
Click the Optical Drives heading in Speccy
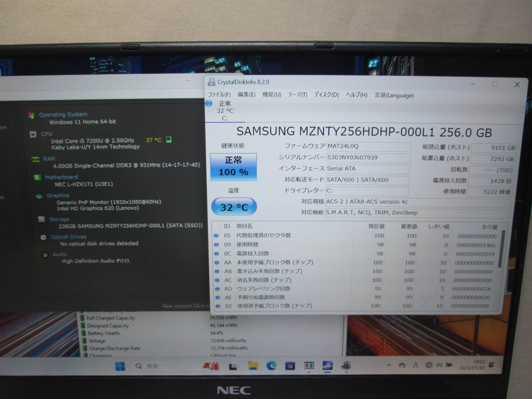[x=68, y=237]
